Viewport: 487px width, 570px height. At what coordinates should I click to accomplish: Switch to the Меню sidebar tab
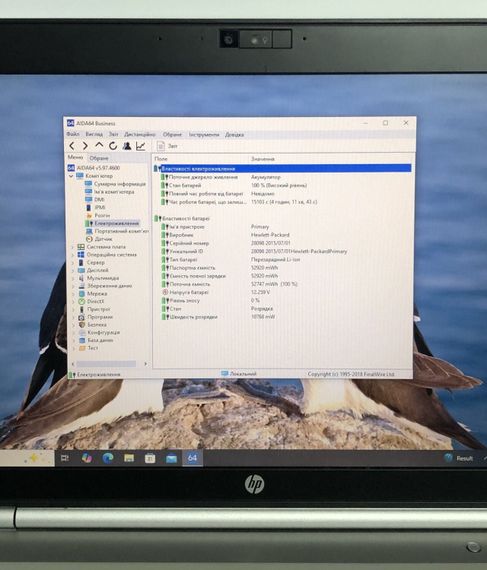click(x=76, y=157)
